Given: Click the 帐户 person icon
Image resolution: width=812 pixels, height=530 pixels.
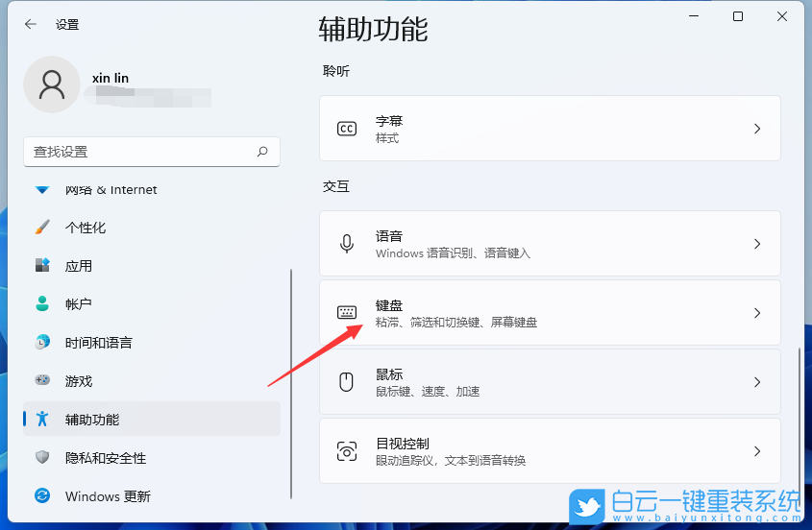Looking at the screenshot, I should 42,303.
